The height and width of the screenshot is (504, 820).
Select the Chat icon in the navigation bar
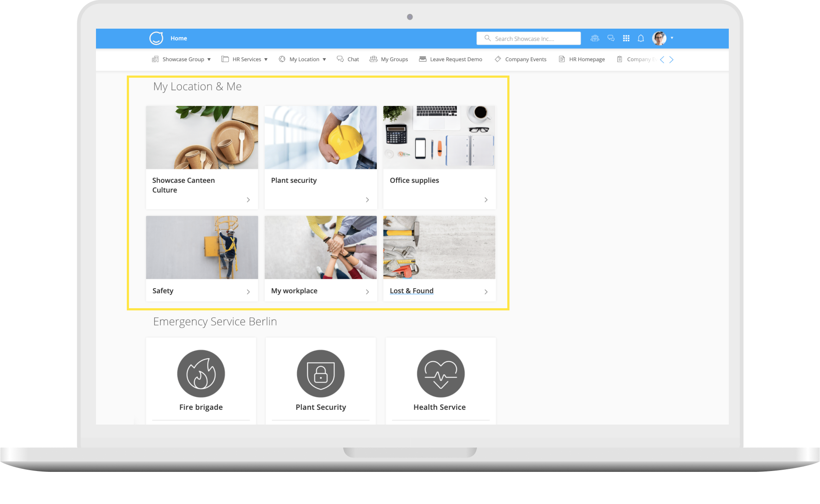(347, 59)
